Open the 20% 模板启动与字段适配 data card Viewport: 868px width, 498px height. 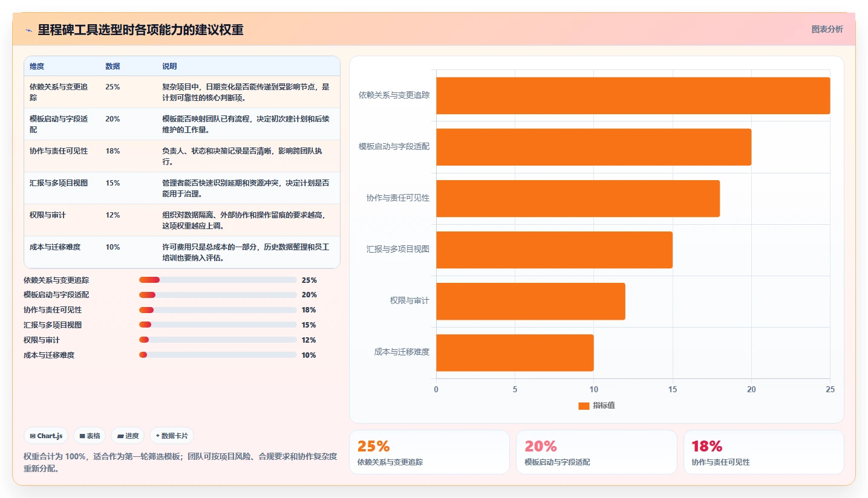pyautogui.click(x=596, y=452)
